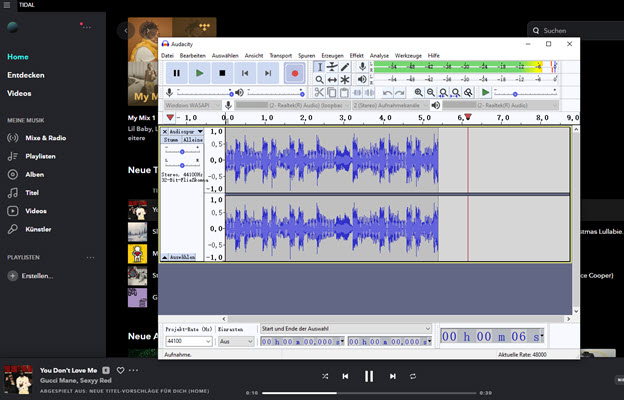Toggle shuffle in TIDAL player
Screen dimensions: 624x400
click(325, 376)
